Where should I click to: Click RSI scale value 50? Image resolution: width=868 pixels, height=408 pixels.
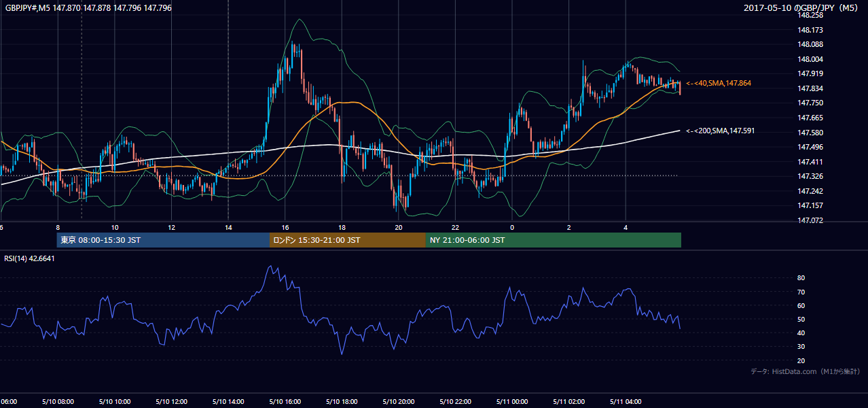pyautogui.click(x=801, y=320)
